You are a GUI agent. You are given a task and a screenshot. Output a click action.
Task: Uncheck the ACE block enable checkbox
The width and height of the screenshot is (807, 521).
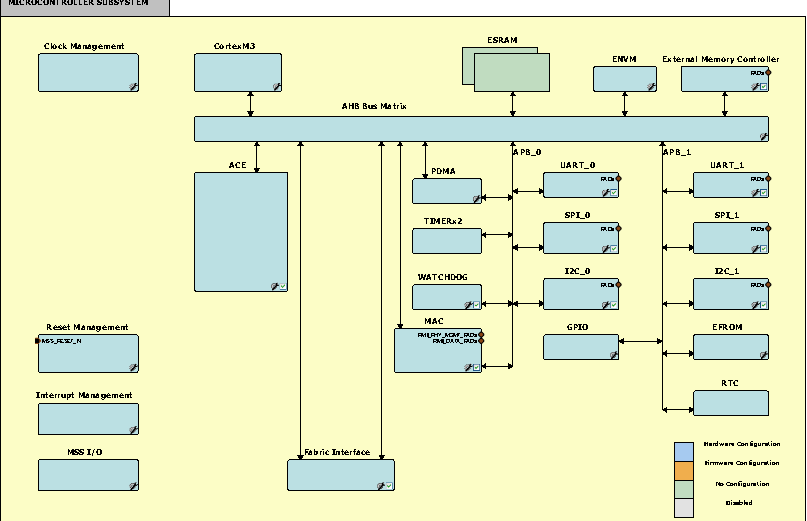[x=282, y=286]
